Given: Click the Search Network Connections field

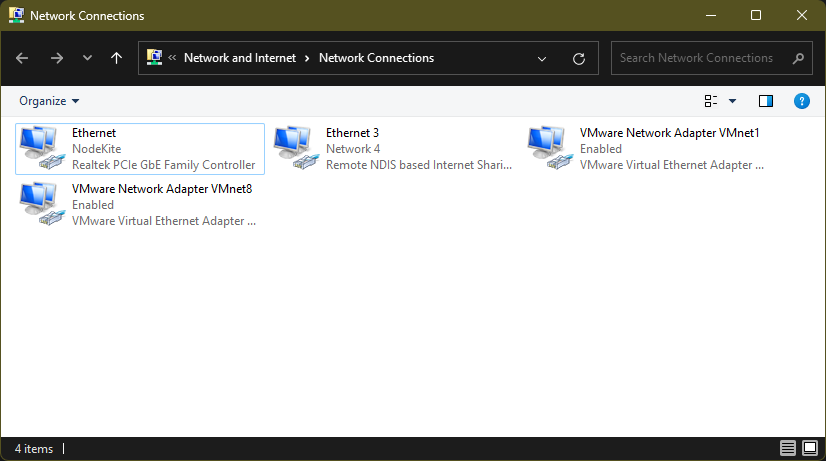Looking at the screenshot, I should click(700, 58).
